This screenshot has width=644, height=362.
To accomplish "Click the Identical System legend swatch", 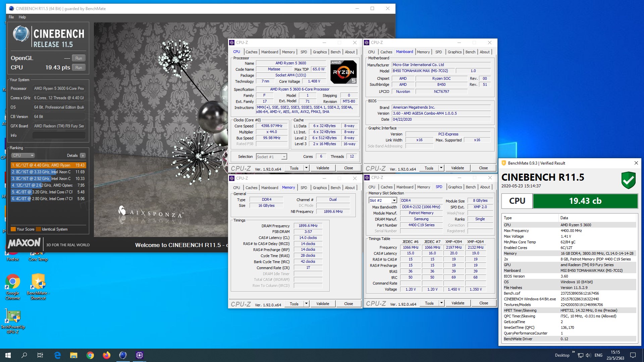I will tap(39, 229).
